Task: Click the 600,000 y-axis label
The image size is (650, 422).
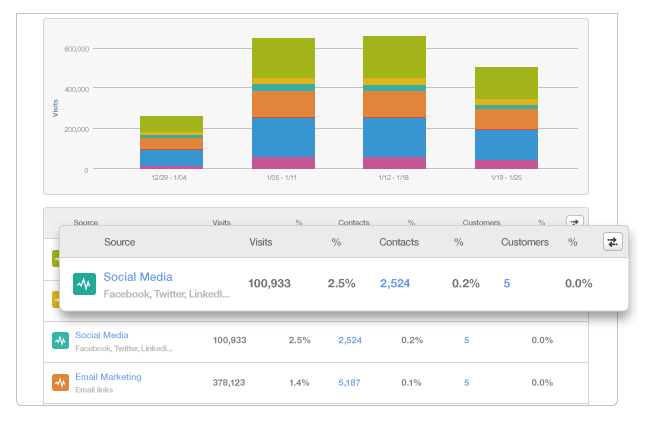Action: point(76,49)
